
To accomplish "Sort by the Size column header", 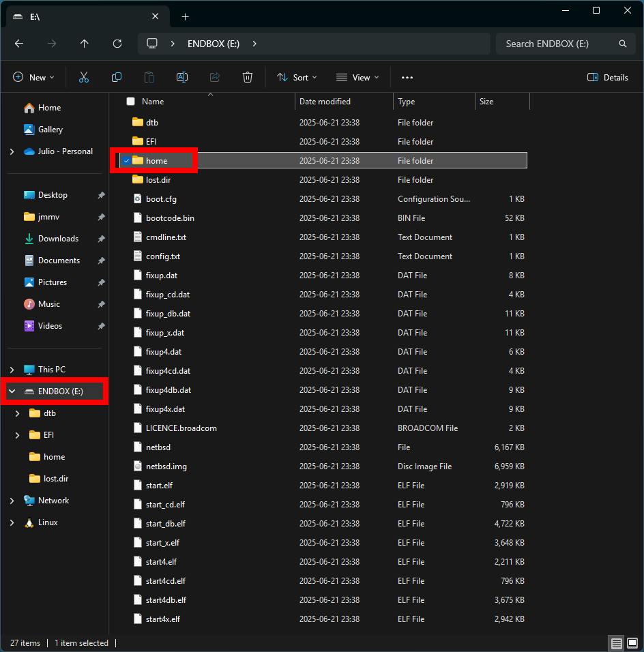I will (x=486, y=102).
